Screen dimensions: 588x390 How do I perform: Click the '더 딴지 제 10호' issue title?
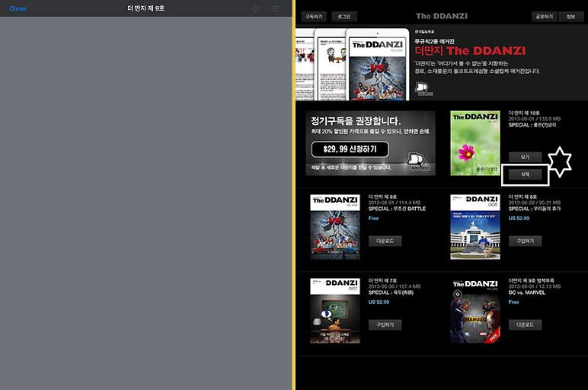tap(524, 113)
